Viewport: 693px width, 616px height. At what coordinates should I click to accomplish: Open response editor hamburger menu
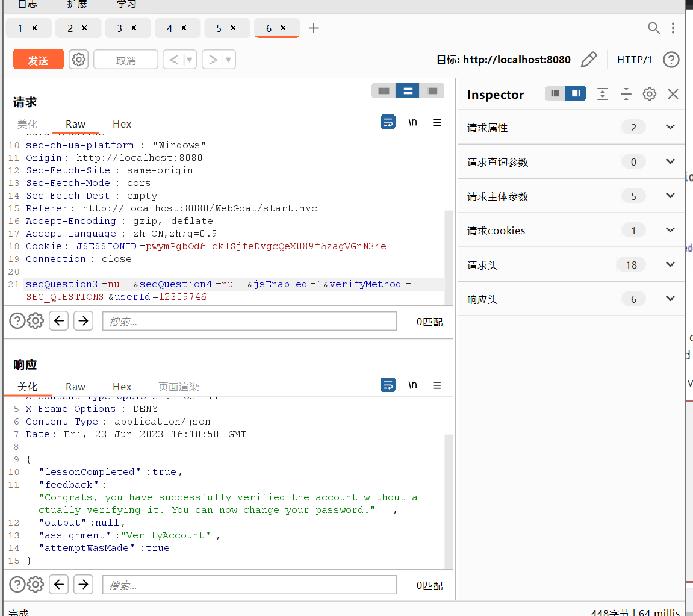[x=437, y=385]
